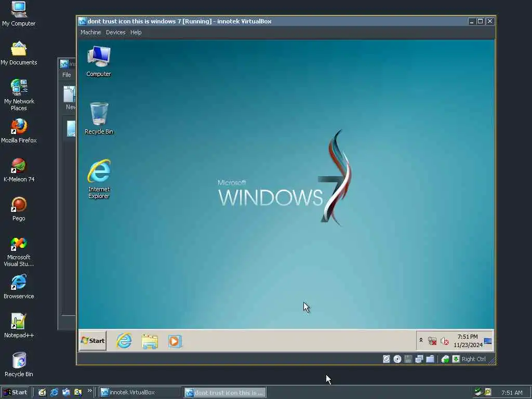Click VirtualBox mouse integration indicator
This screenshot has width=532, height=399.
445,359
